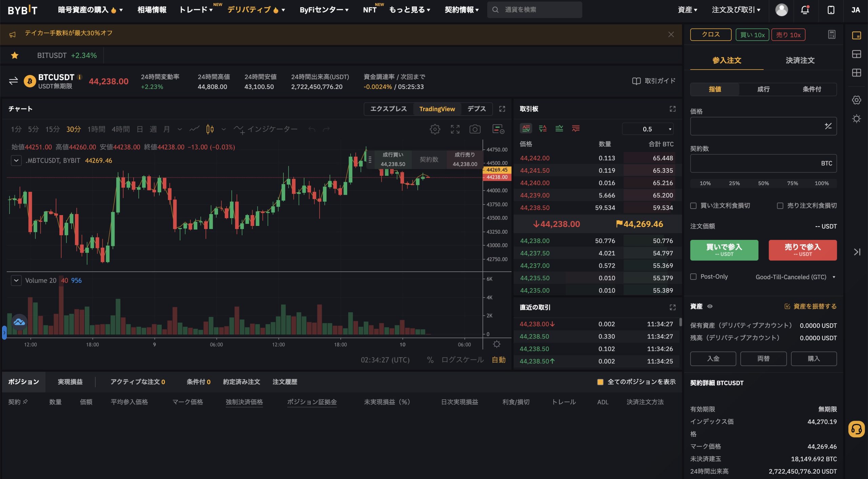Open chart settings via the gear icon

tap(435, 129)
